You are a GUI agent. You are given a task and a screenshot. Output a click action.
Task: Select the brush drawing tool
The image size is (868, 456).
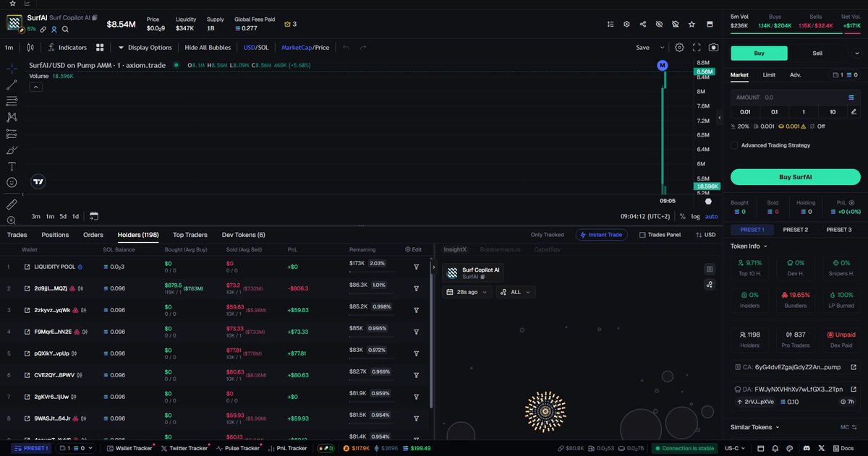(12, 150)
